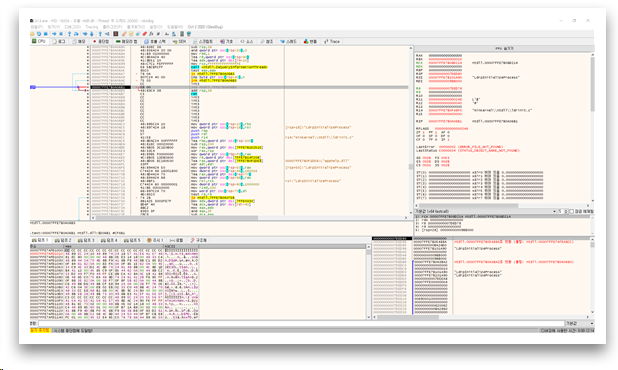Click the Execute Till Return icon
Screen dimensions: 618x370
point(100,34)
